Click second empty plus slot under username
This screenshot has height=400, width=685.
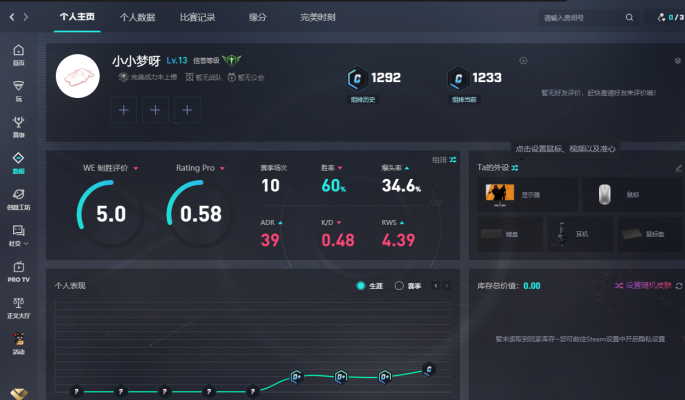tap(155, 110)
